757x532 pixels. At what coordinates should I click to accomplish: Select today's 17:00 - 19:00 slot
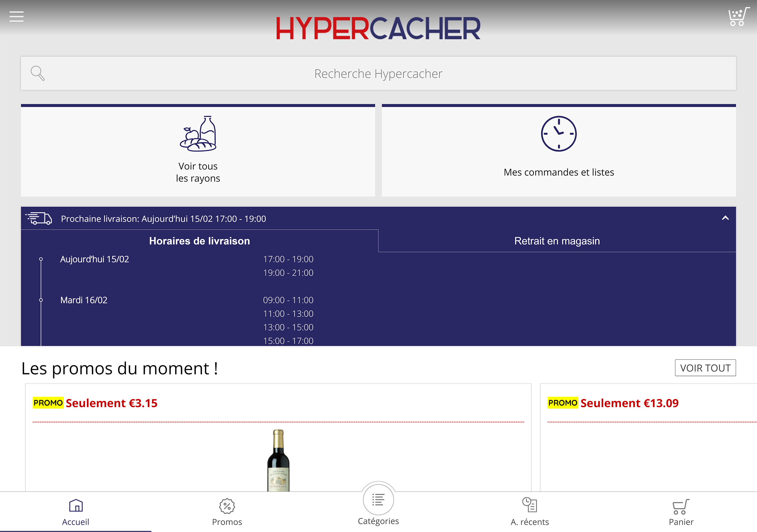pyautogui.click(x=288, y=259)
